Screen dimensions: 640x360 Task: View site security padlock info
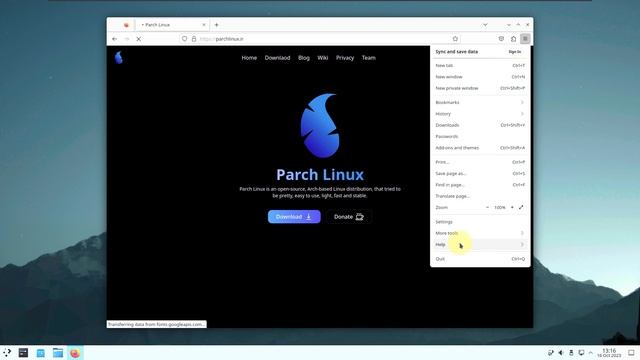pyautogui.click(x=194, y=39)
